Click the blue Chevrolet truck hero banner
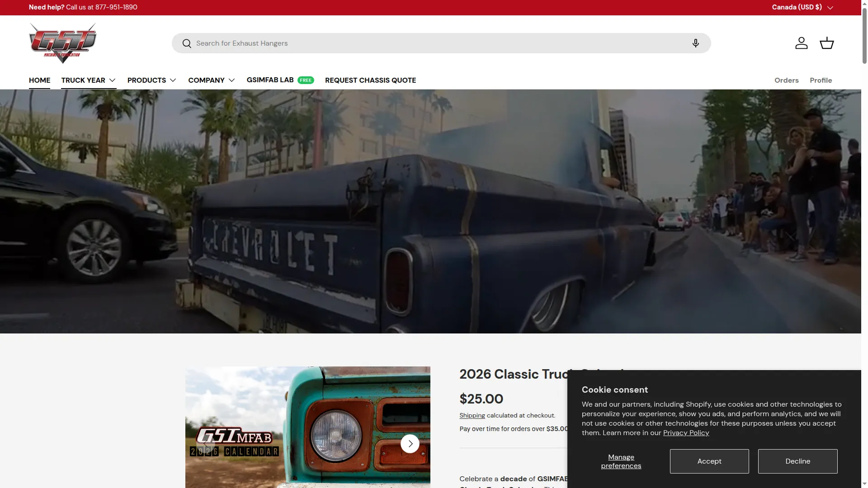868x488 pixels. pos(430,211)
